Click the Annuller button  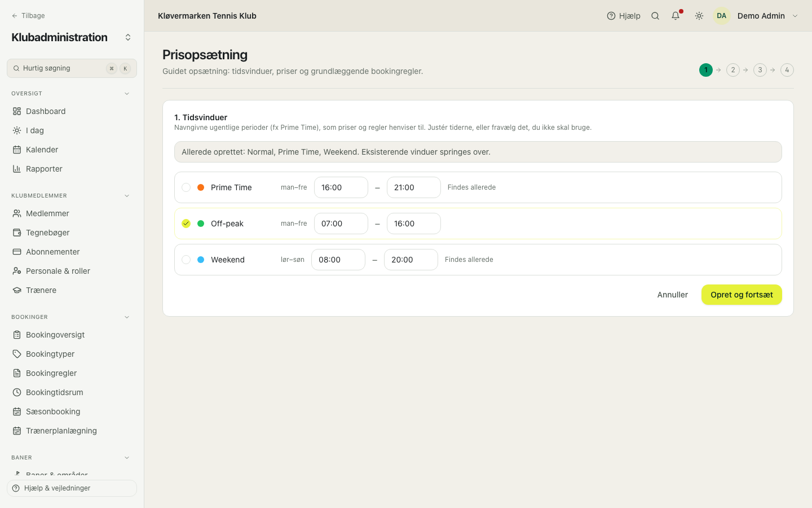click(673, 295)
